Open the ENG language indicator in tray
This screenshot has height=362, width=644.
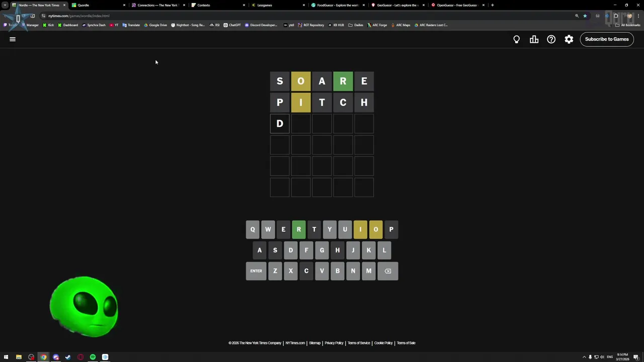point(610,357)
